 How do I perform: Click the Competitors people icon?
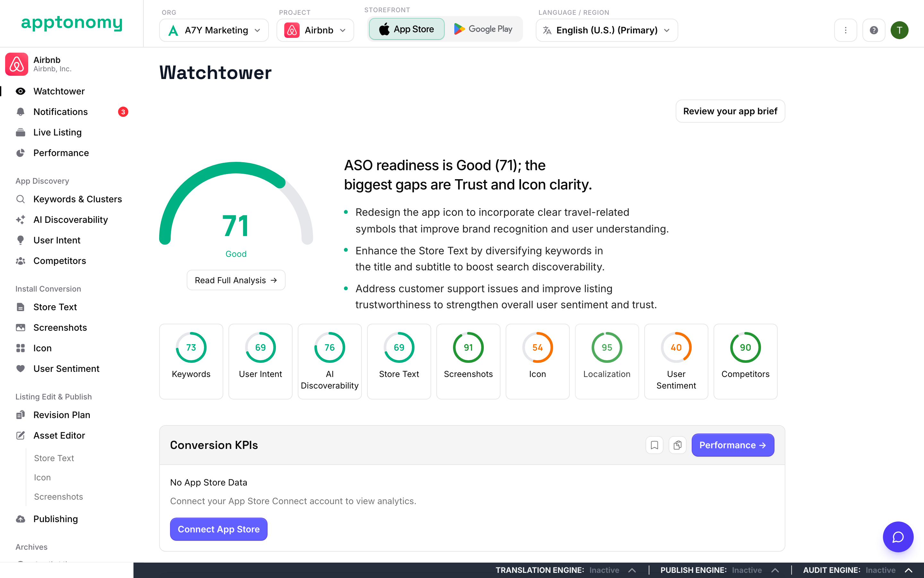(x=21, y=261)
